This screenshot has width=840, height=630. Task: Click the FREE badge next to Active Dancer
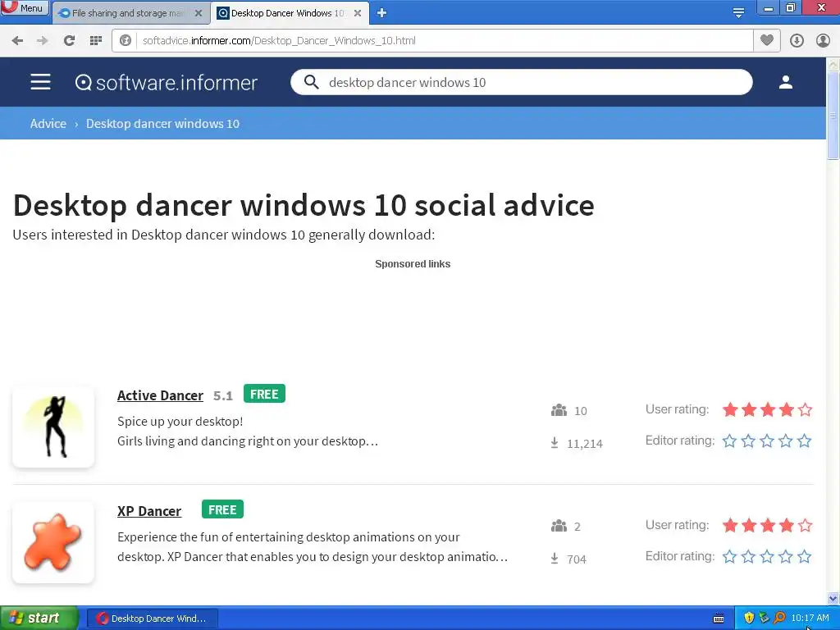tap(264, 394)
